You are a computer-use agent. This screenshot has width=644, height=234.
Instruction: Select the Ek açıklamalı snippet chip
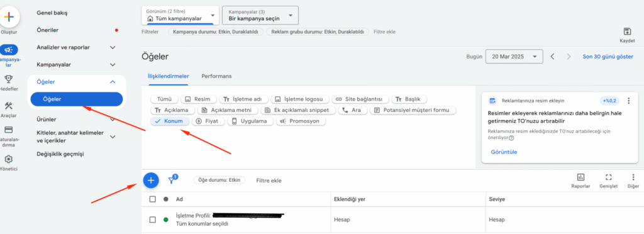pos(299,110)
